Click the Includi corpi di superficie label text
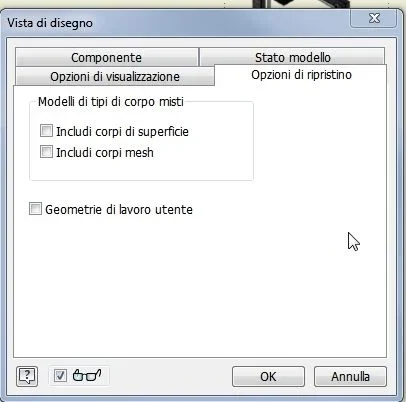The width and height of the screenshot is (406, 402). 122,131
